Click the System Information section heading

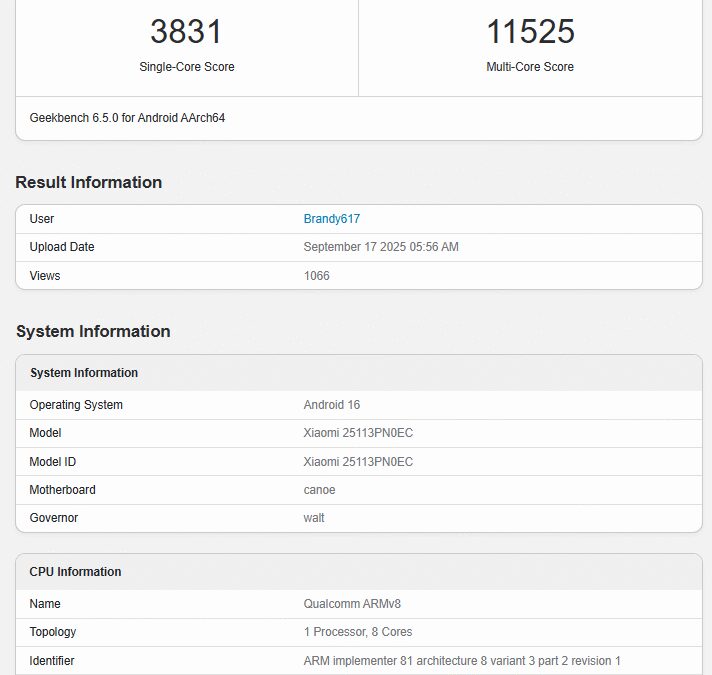(x=93, y=331)
